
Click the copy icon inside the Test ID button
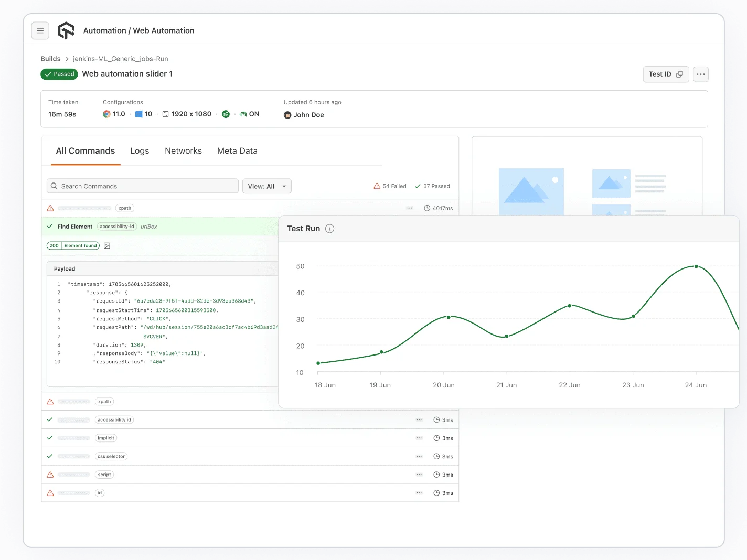(679, 74)
